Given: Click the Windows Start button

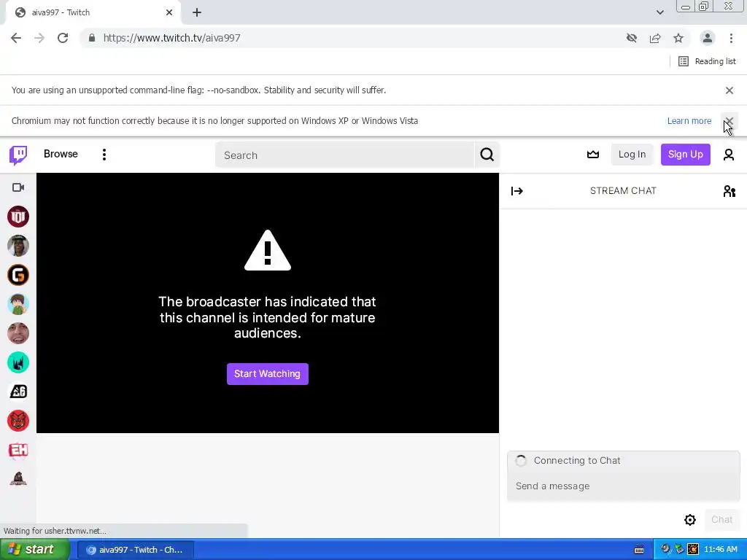Looking at the screenshot, I should [35, 550].
